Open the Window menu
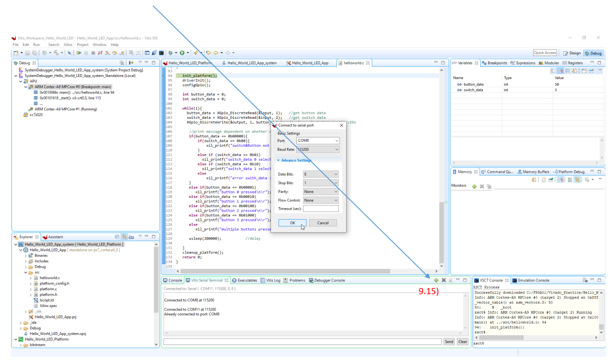The width and height of the screenshot is (611, 364). tap(99, 45)
